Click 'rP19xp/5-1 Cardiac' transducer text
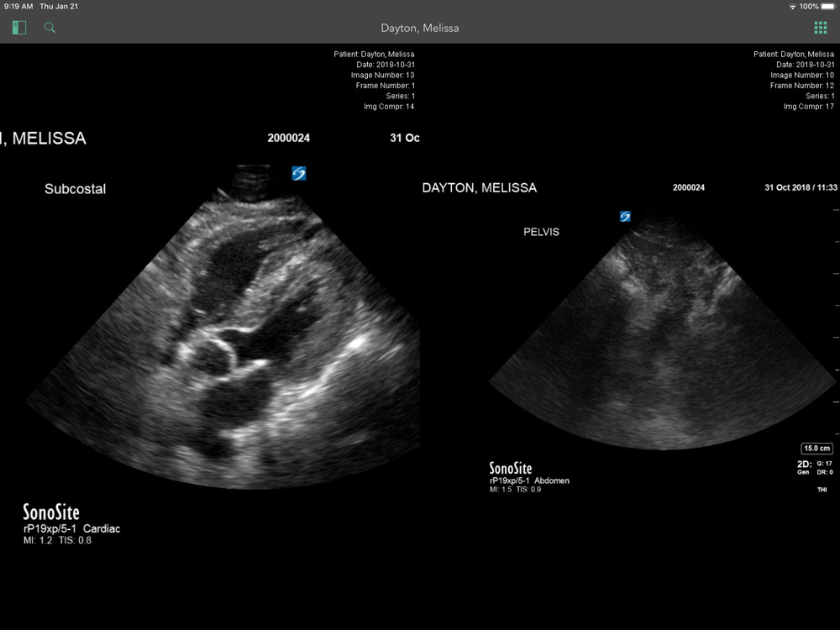The height and width of the screenshot is (630, 840). (71, 528)
